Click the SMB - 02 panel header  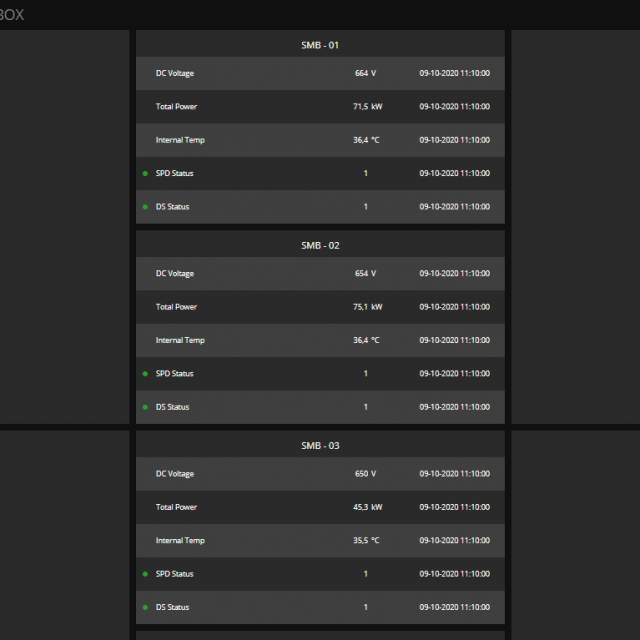[320, 245]
